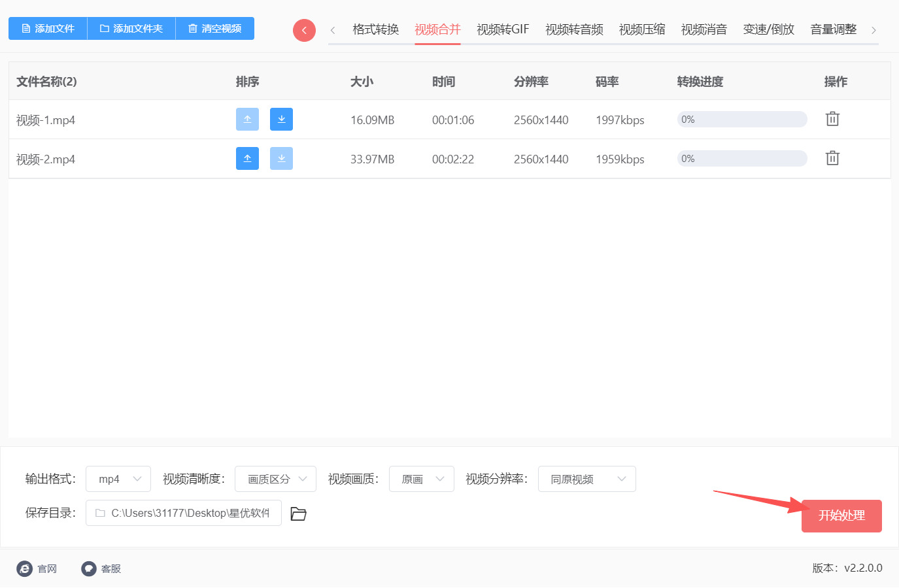This screenshot has height=588, width=899.
Task: Click the 添加文件夹 button
Action: click(x=131, y=28)
